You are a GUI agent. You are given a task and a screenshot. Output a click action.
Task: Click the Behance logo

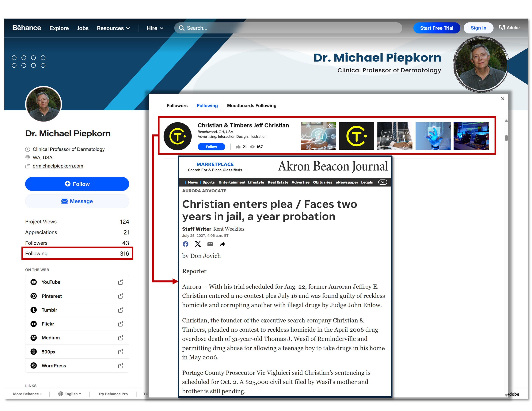[x=27, y=28]
